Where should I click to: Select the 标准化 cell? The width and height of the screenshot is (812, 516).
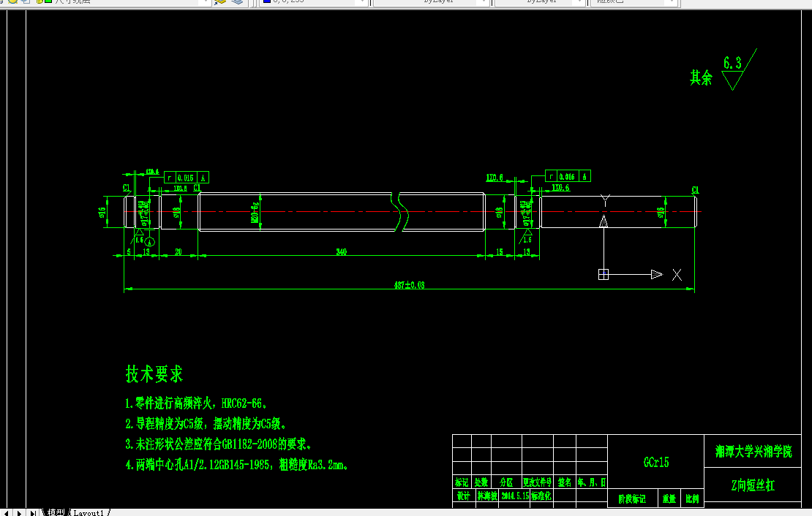(541, 496)
